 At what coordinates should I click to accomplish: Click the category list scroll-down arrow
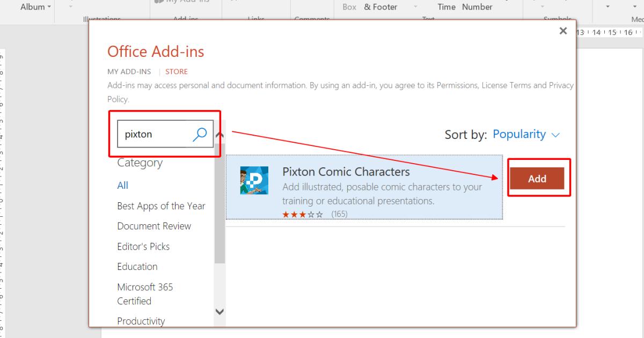(x=219, y=312)
